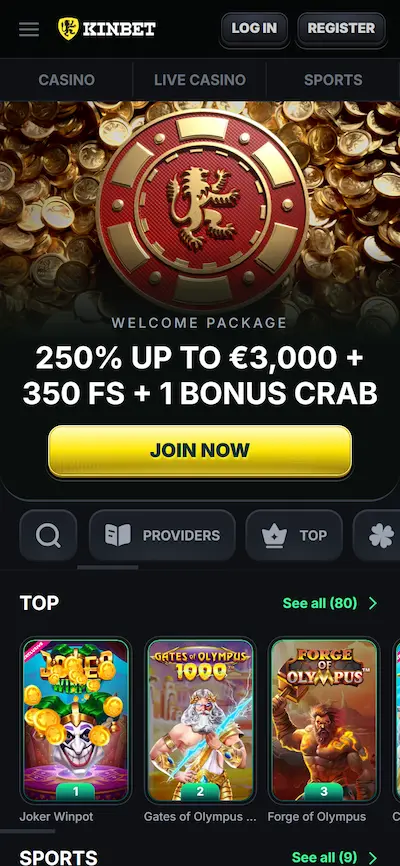The width and height of the screenshot is (400, 866).
Task: Click the rank 1 badge on Joker Winpot
Action: pyautogui.click(x=76, y=791)
